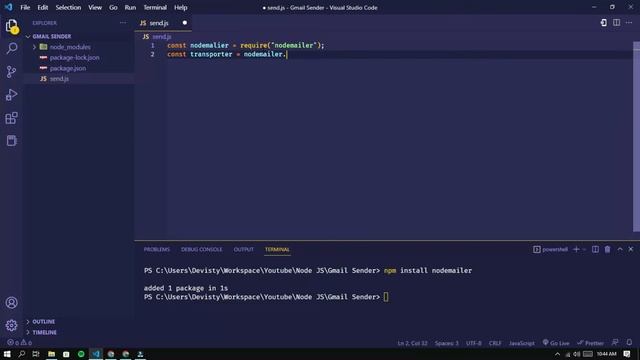Open the Source Control view
Screen dimensions: 640x360
[x=12, y=72]
